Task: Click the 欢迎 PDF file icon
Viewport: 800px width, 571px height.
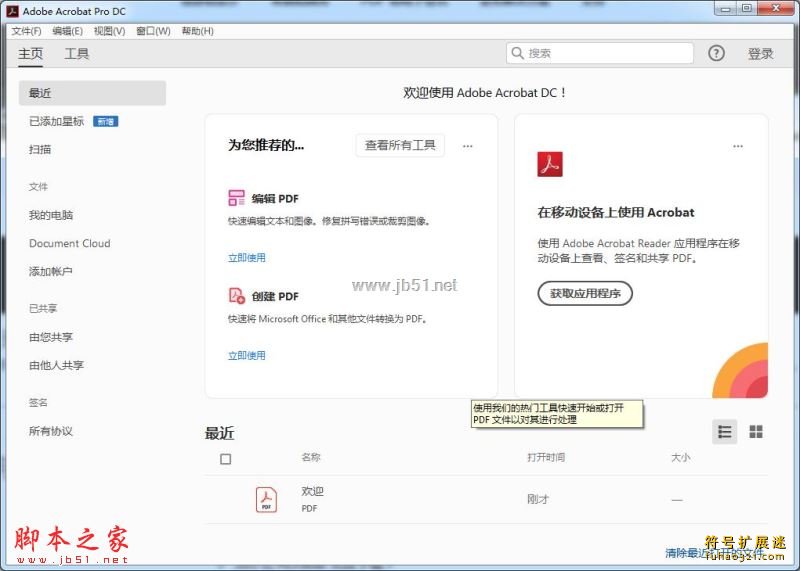Action: tap(266, 500)
